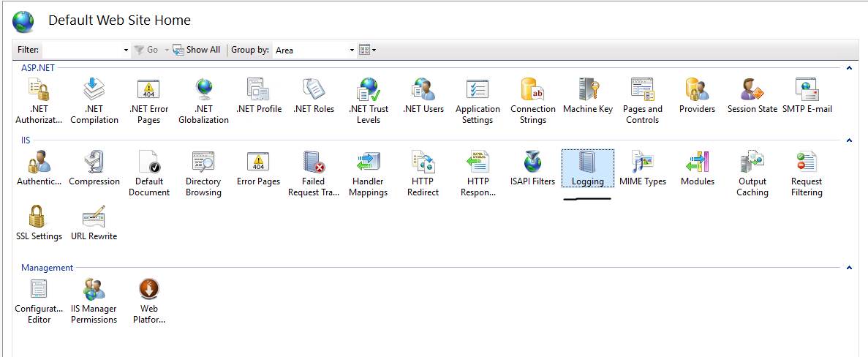868x357 pixels.
Task: Open Pages and Controls settings
Action: click(643, 101)
